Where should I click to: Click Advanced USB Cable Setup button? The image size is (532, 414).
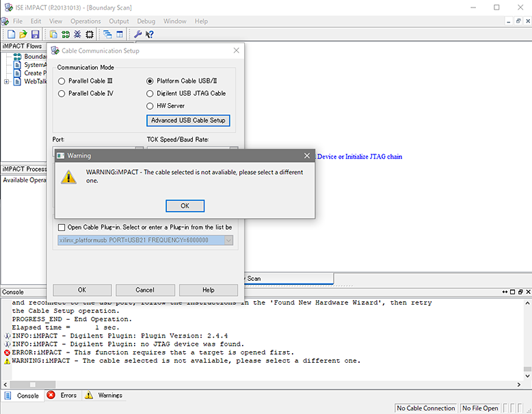tap(188, 120)
